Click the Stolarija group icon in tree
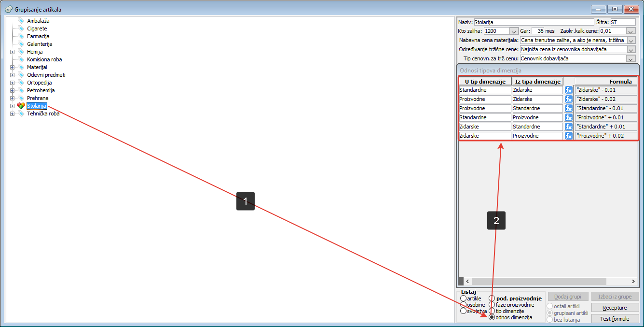This screenshot has height=327, width=644. [x=21, y=106]
